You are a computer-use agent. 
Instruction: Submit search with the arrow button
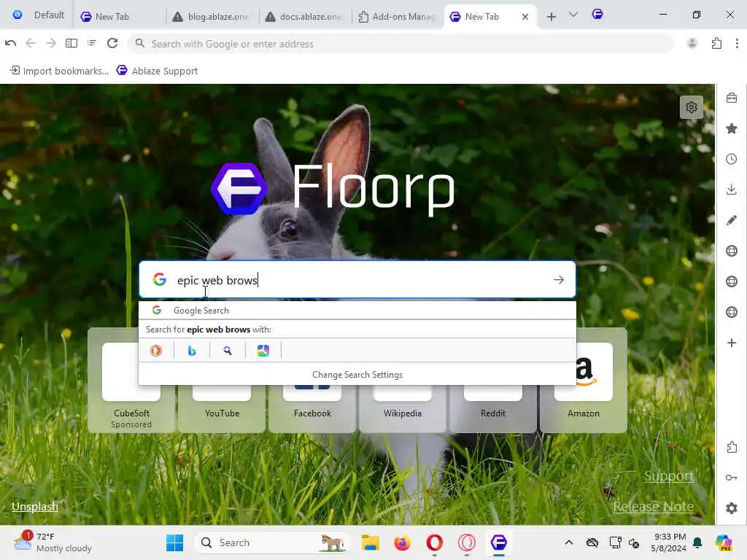point(559,279)
